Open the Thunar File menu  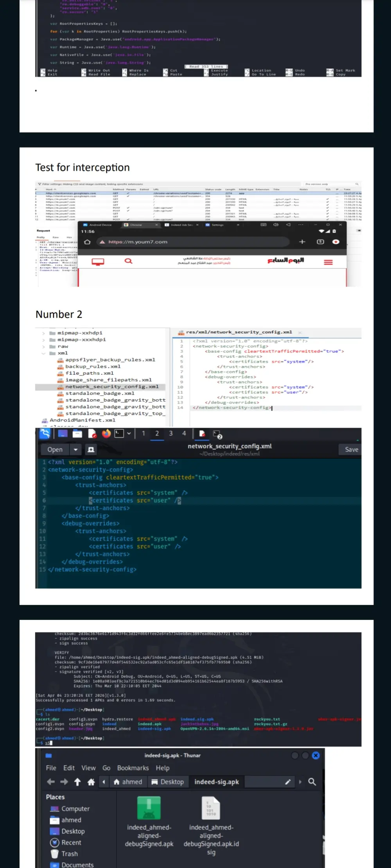coord(51,768)
